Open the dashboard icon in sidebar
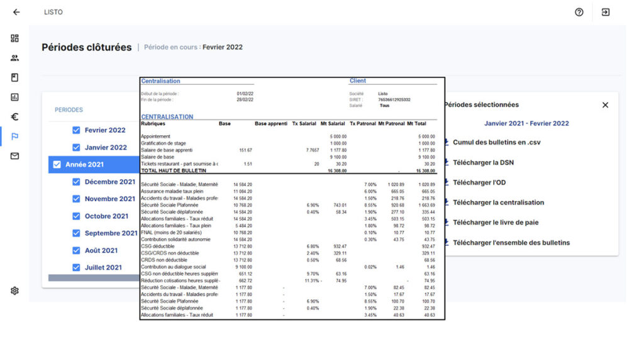This screenshot has width=644, height=337. [x=14, y=38]
